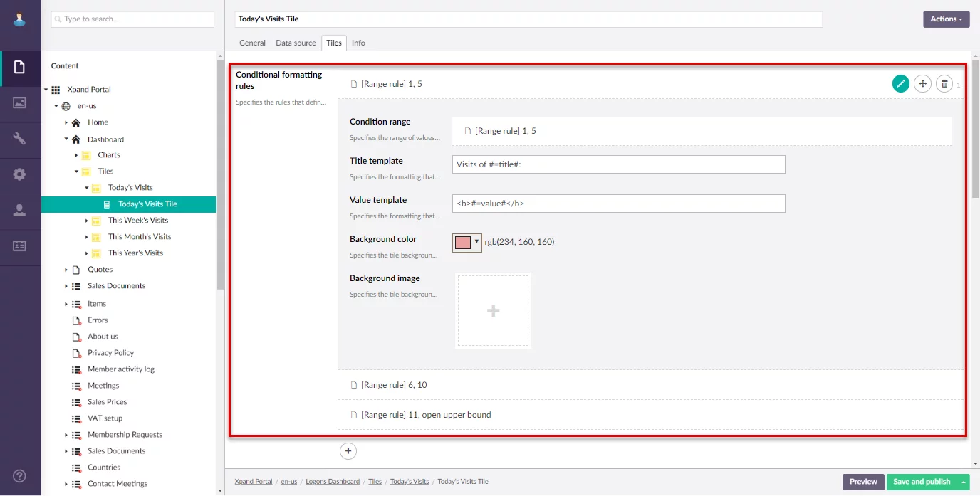This screenshot has width=980, height=496.
Task: Click the Preview button
Action: (x=862, y=482)
